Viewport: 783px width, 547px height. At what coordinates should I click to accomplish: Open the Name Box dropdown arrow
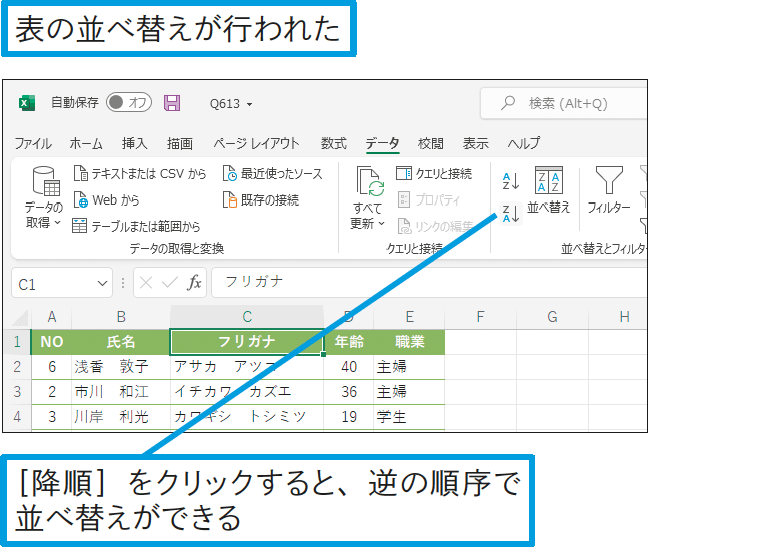click(x=102, y=284)
